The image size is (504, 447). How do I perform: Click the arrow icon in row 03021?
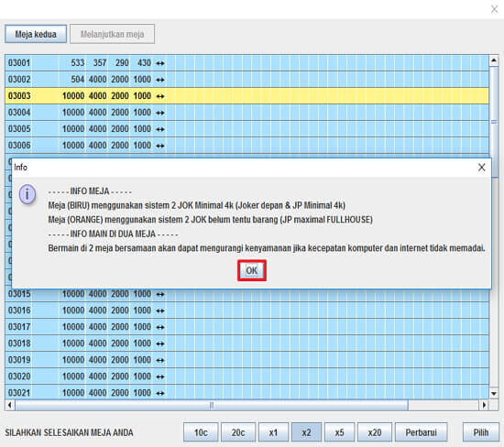click(160, 393)
